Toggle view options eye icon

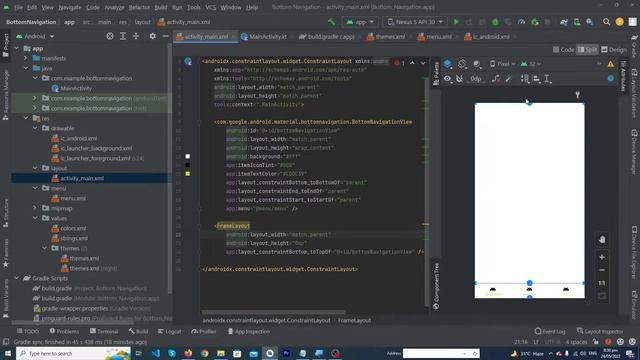(x=447, y=79)
